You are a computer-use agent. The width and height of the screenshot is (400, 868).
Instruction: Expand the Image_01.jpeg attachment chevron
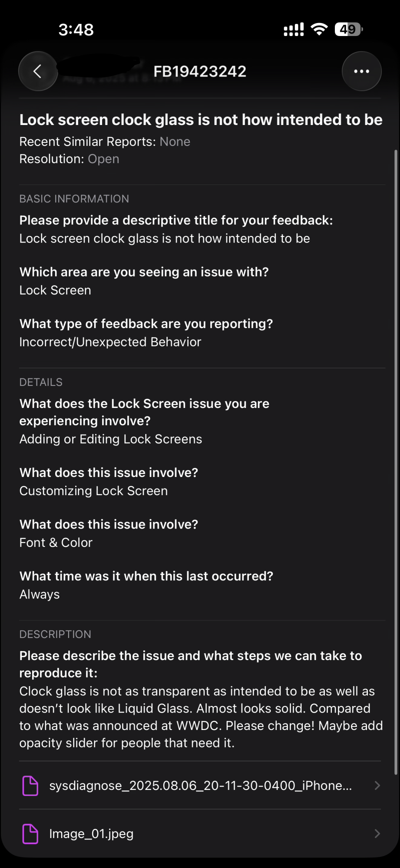coord(377,834)
